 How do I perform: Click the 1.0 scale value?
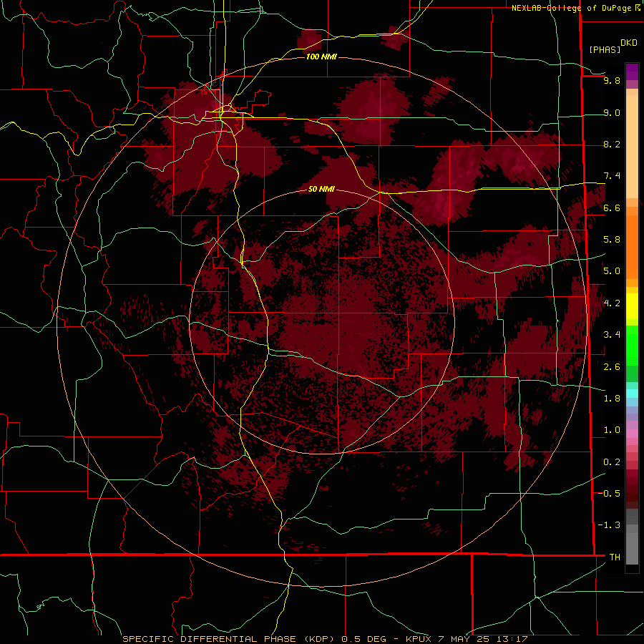point(612,430)
